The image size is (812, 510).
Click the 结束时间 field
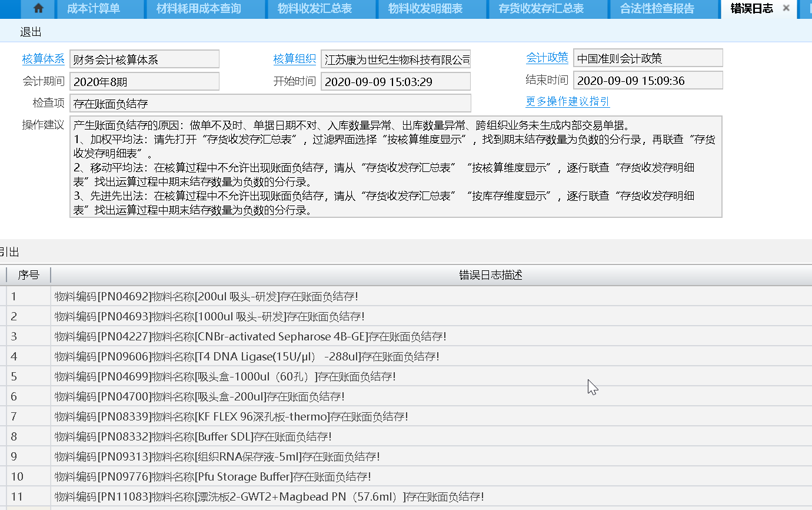(648, 80)
